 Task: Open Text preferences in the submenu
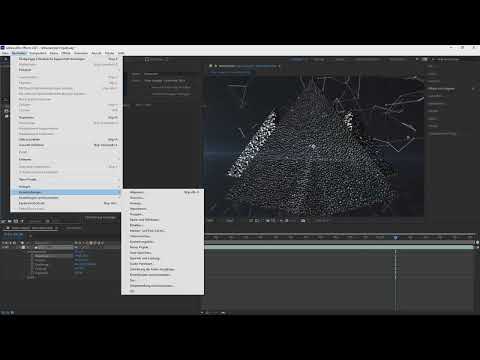163,280
